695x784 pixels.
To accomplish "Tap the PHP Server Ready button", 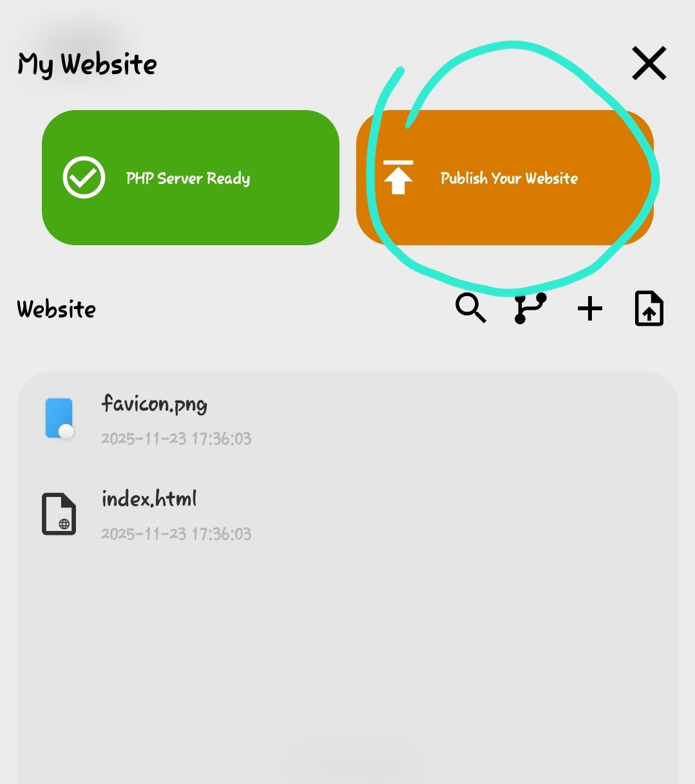I will point(191,178).
